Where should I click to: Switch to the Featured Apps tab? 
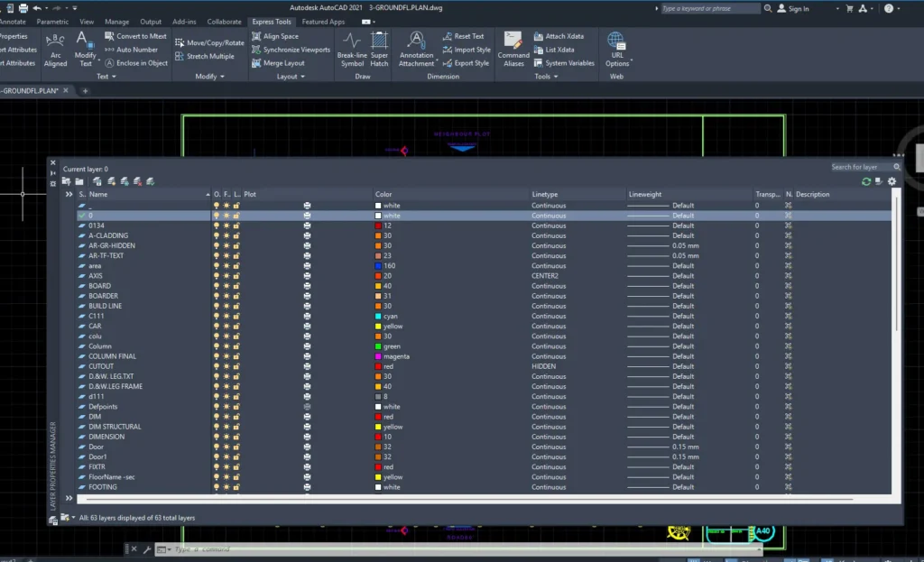click(x=323, y=22)
